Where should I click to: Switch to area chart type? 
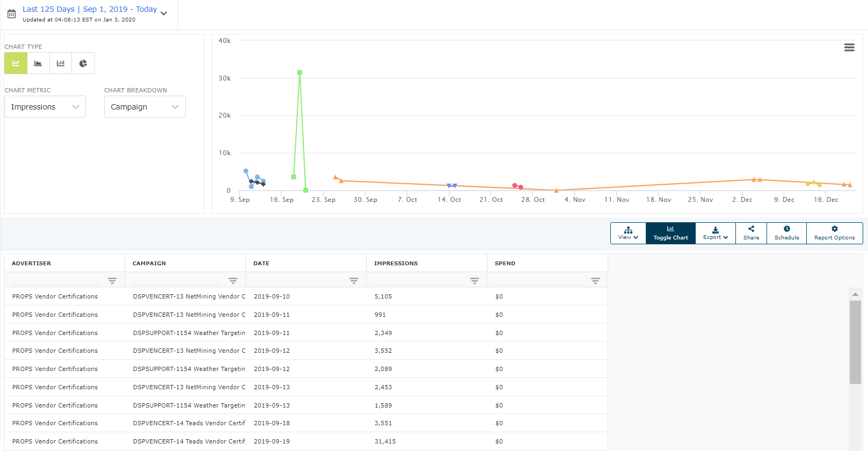pos(38,63)
